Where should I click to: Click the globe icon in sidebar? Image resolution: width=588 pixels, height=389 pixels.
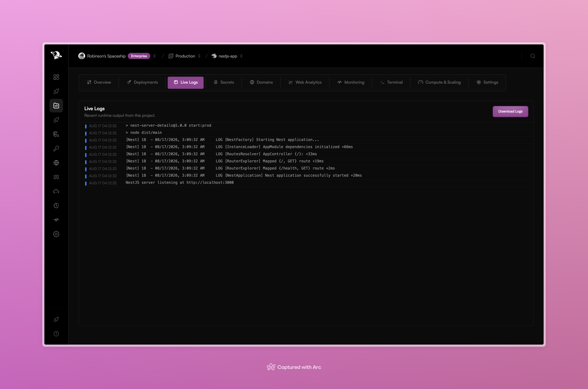(x=56, y=163)
